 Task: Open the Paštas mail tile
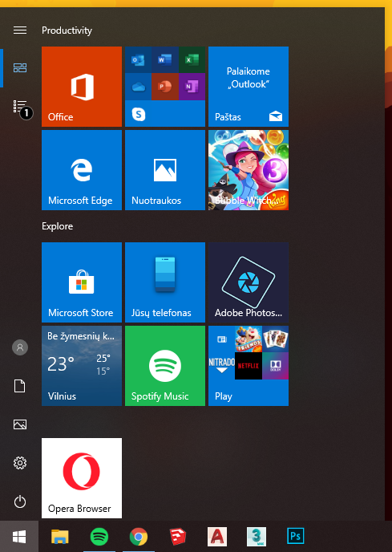(x=249, y=87)
